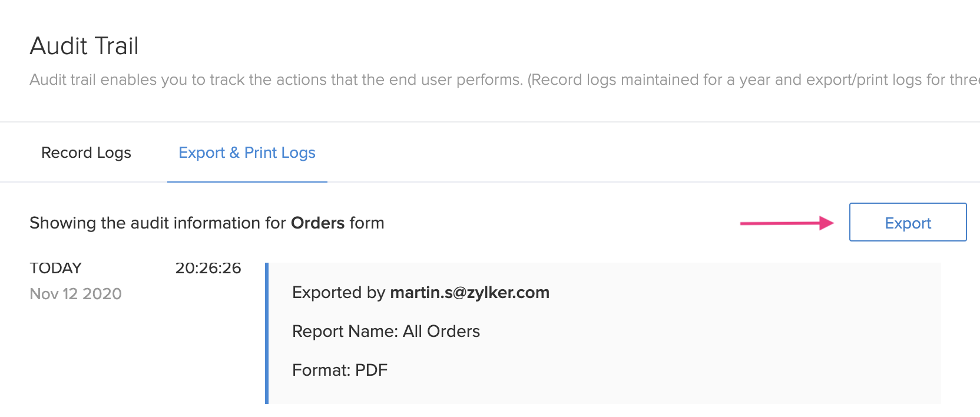
Task: Click the Audit Trail page heading
Action: coord(84,46)
